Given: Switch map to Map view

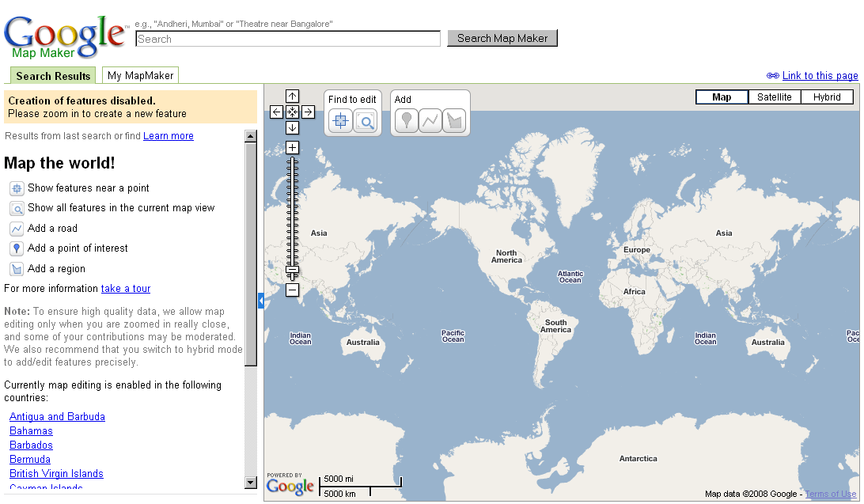Looking at the screenshot, I should click(722, 97).
